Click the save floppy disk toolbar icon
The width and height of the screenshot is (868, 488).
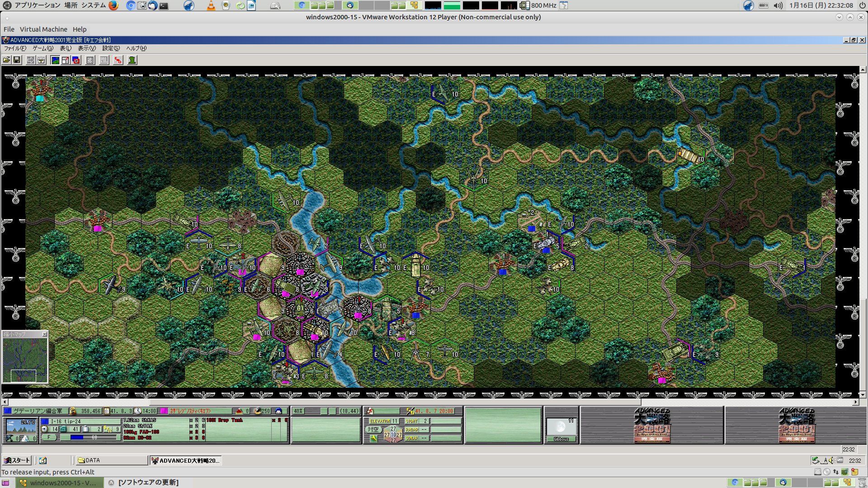point(17,60)
